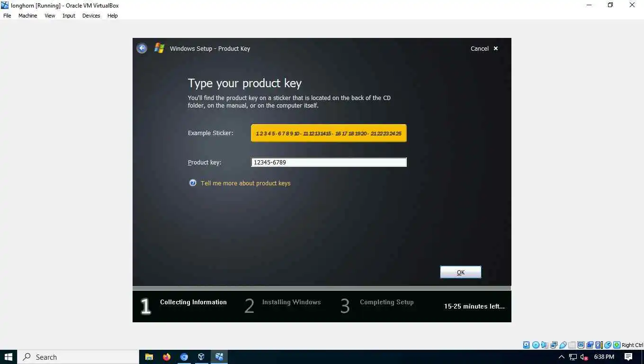Viewport: 644px width, 364px height.
Task: Click the Windows Setup - Product Key title
Action: tap(210, 48)
